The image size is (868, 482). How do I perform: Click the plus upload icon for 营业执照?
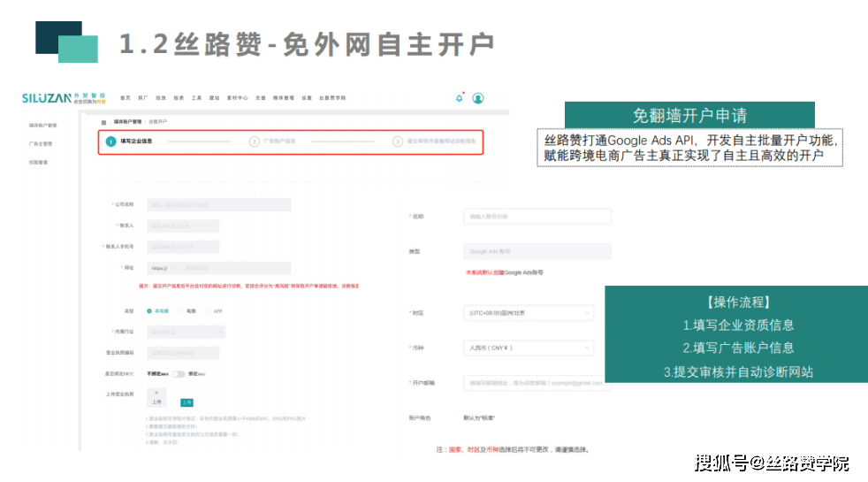pyautogui.click(x=156, y=392)
